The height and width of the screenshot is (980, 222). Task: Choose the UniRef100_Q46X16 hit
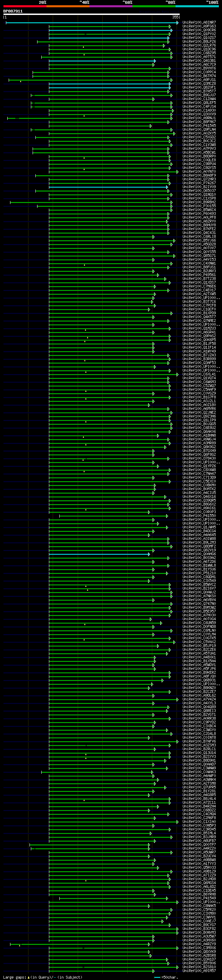point(199,496)
